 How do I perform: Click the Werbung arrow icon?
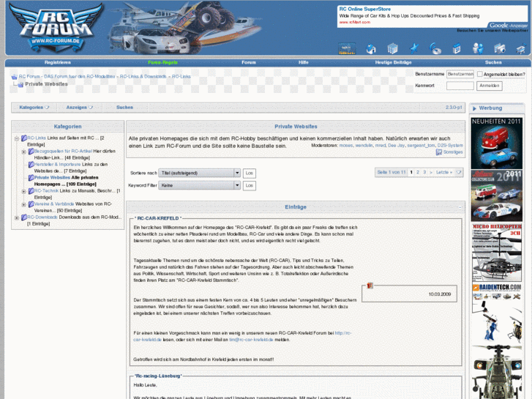(x=474, y=108)
